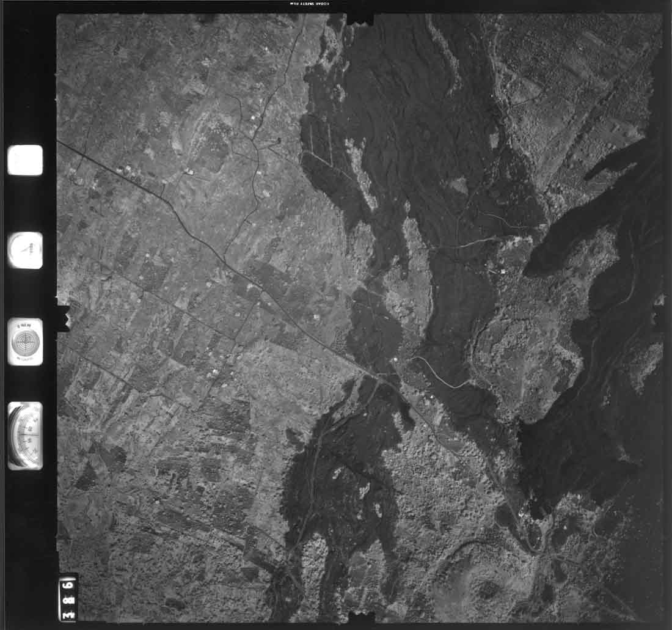Click the small dark pond near the upper road
The image size is (672, 630).
pos(279,142)
